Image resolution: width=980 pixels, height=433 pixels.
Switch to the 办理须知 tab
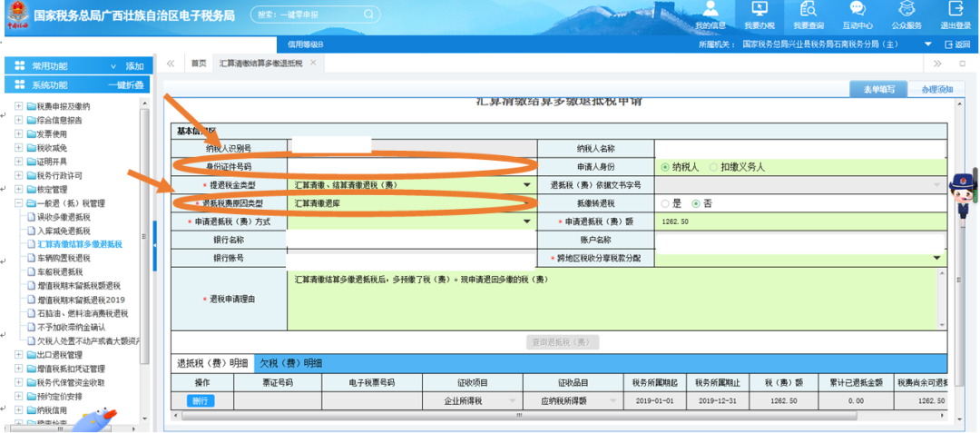click(936, 89)
